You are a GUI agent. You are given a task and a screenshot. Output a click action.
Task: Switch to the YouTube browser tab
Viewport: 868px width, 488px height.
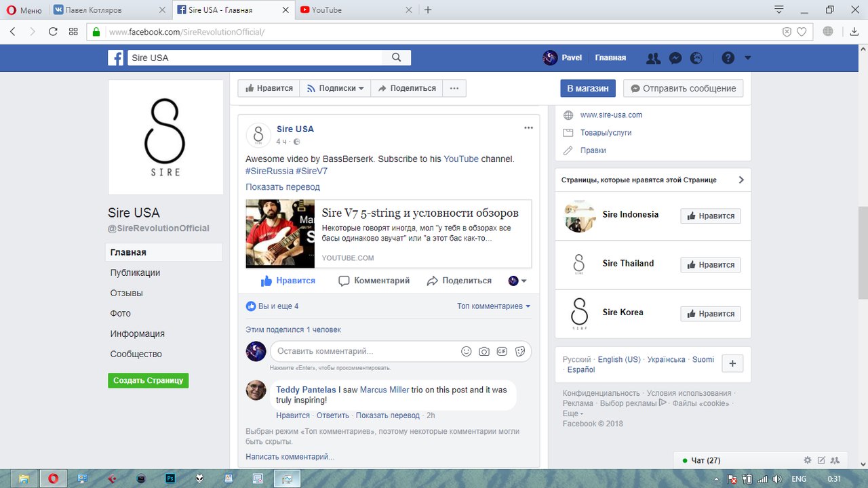coord(355,10)
